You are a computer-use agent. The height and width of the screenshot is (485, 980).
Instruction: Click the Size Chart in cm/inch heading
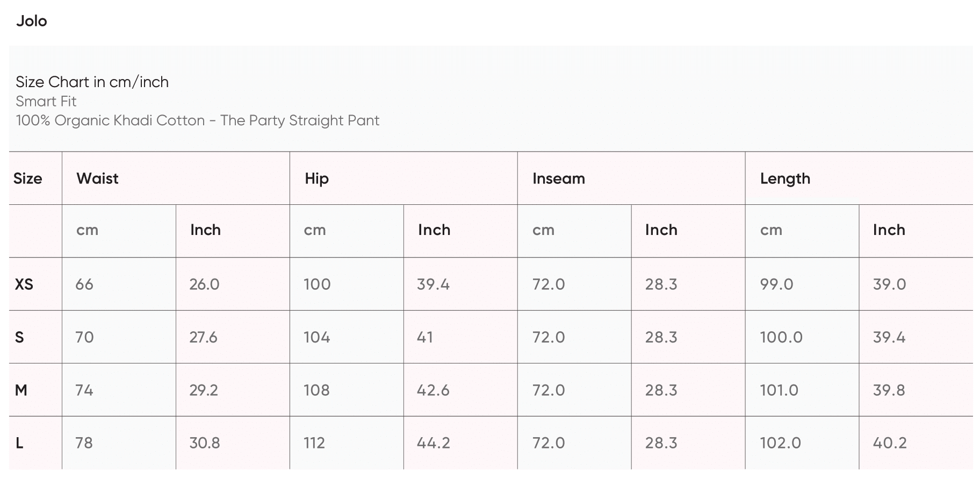point(92,82)
